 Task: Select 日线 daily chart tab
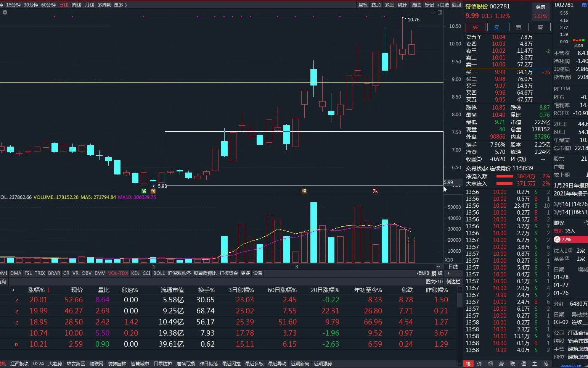[x=64, y=5]
